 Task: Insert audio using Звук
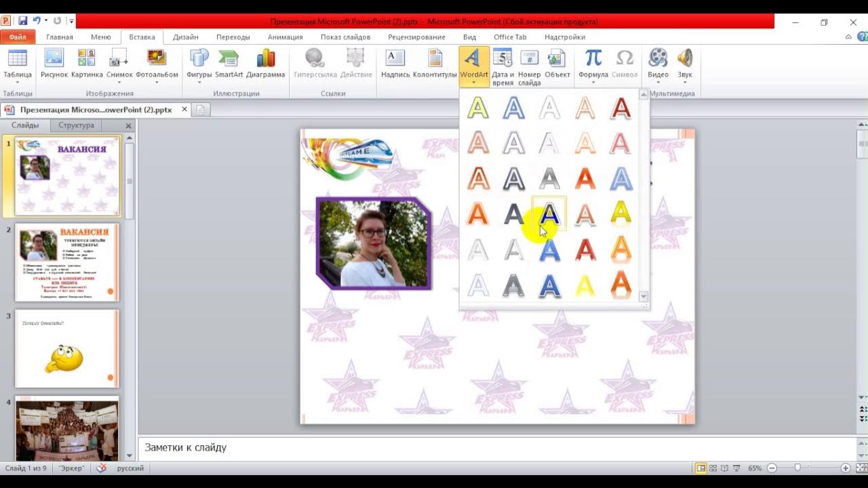(685, 66)
